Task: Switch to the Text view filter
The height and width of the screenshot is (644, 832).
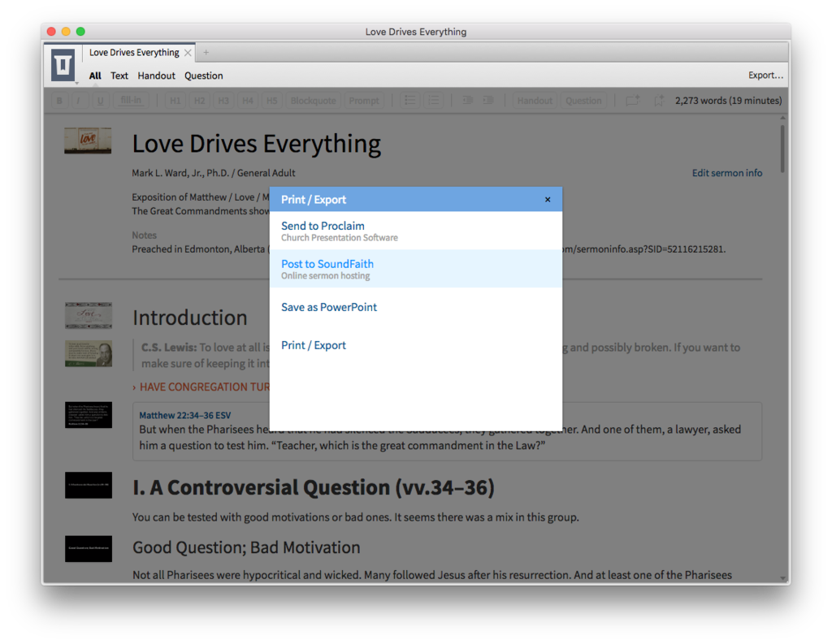Action: click(x=119, y=76)
